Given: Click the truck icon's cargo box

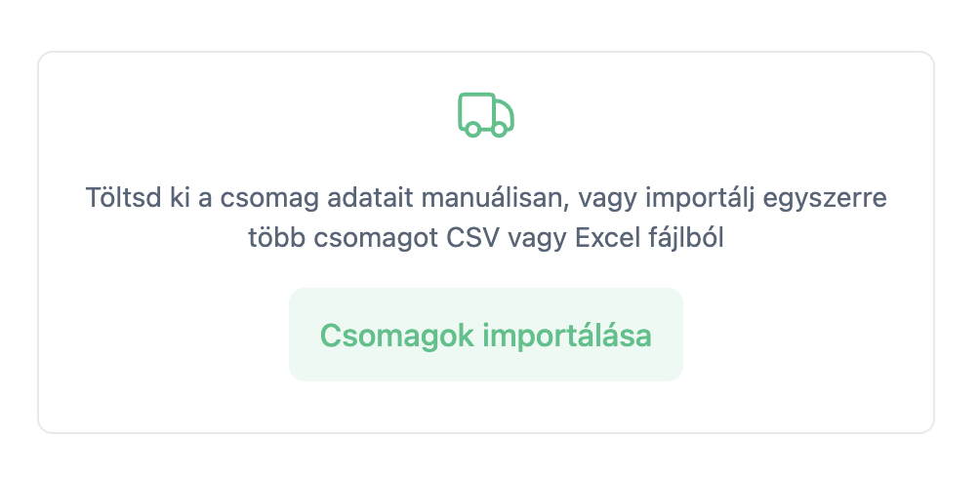Looking at the screenshot, I should [473, 109].
